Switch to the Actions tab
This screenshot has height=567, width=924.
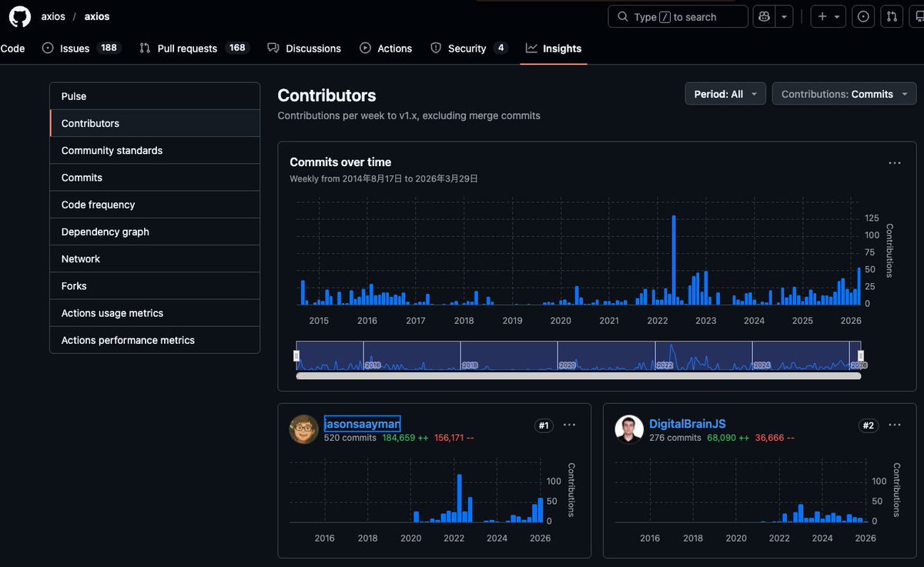[x=386, y=48]
